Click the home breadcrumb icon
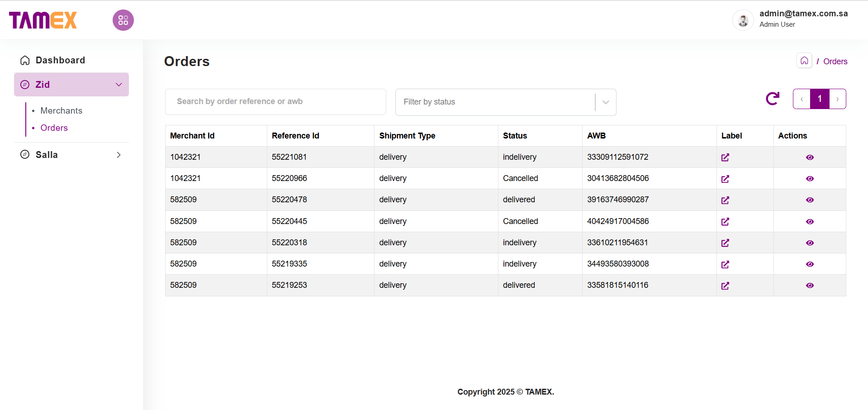 pos(804,61)
